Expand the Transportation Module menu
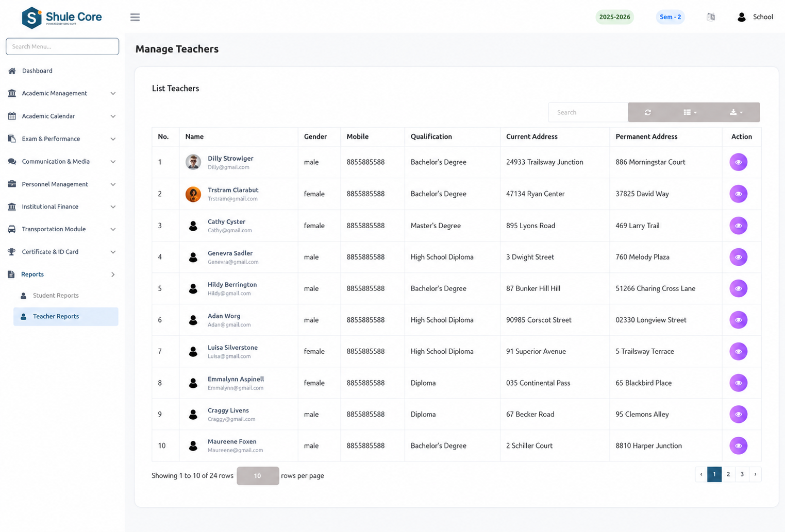Image resolution: width=785 pixels, height=532 pixels. click(x=62, y=229)
